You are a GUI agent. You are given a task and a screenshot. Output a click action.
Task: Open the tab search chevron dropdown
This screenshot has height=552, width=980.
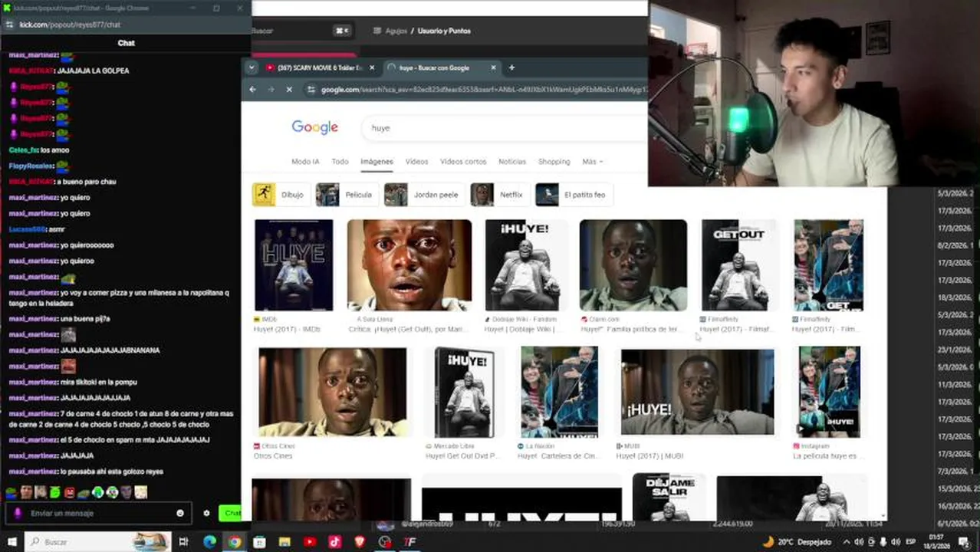point(251,67)
